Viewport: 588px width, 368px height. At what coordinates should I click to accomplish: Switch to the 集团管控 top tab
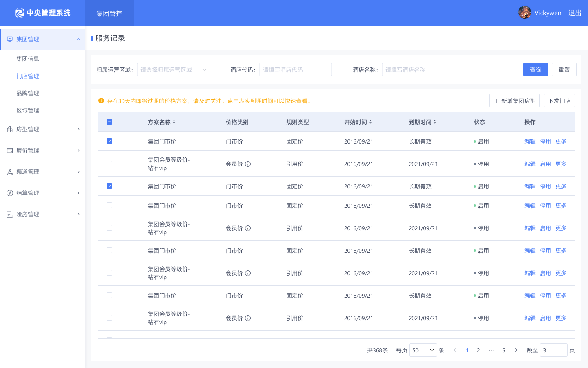(x=109, y=13)
